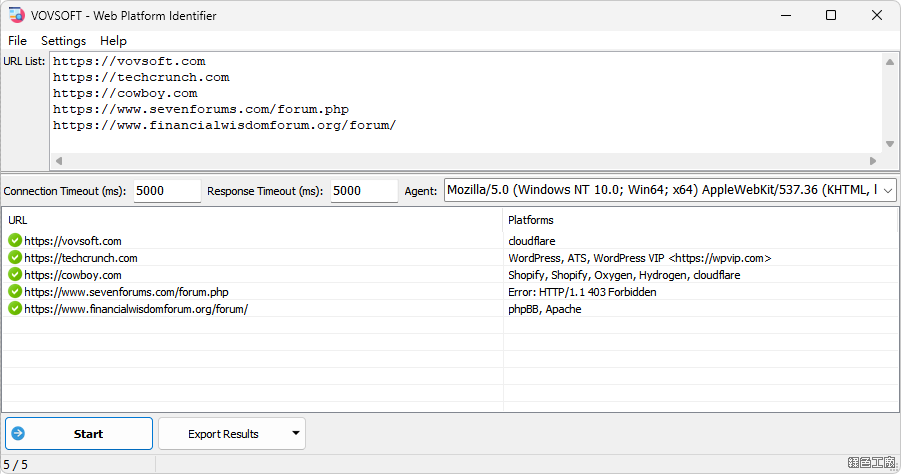Click URL List scroll right arrow

tap(873, 161)
